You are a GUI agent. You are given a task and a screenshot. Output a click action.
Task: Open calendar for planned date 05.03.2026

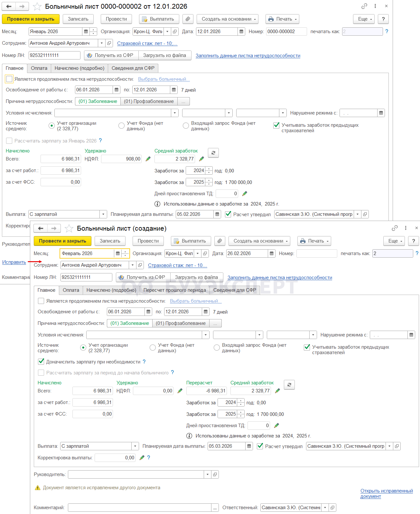(x=249, y=446)
